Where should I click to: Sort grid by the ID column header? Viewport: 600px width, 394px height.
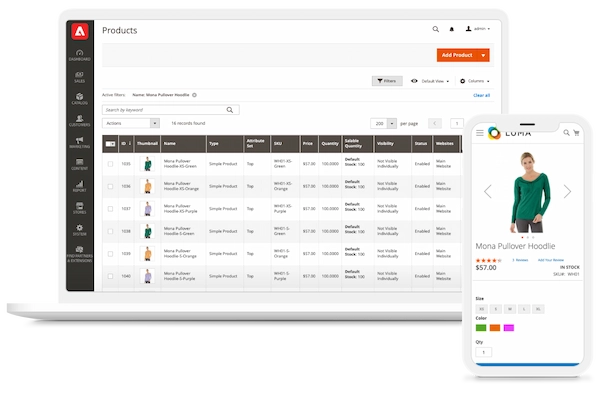pos(126,144)
